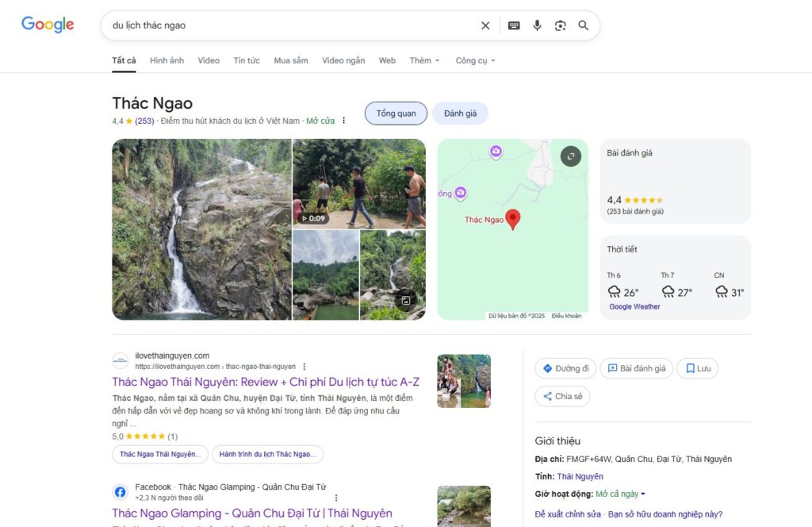This screenshot has width=812, height=527.
Task: Expand the map to full view
Action: click(x=570, y=156)
